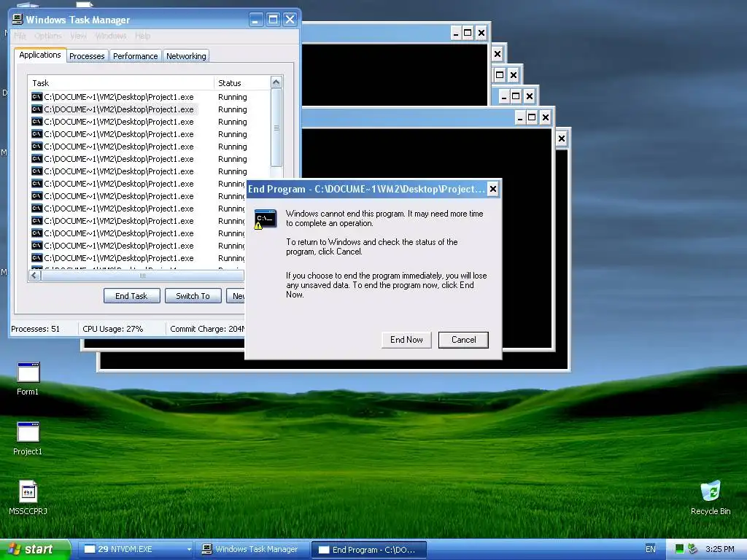Open Task Manager Options menu

point(48,36)
